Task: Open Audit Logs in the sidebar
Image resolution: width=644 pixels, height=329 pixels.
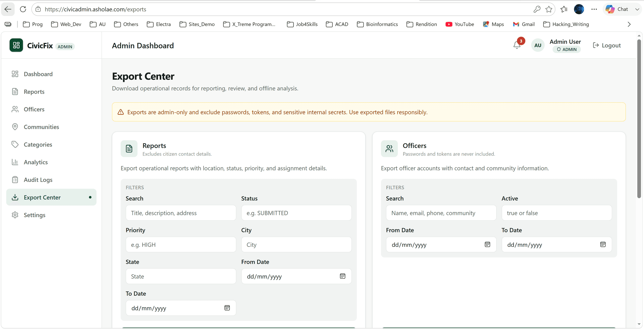Action: [51, 180]
